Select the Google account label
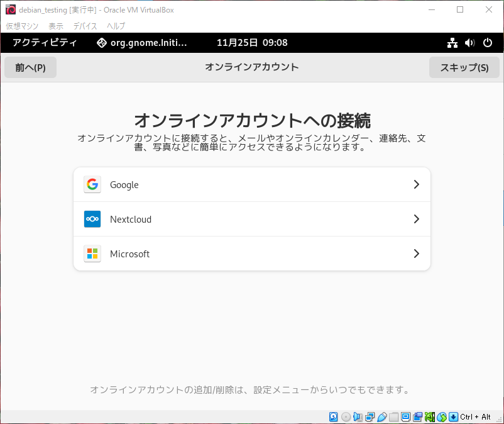Image resolution: width=504 pixels, height=424 pixels. coord(124,185)
